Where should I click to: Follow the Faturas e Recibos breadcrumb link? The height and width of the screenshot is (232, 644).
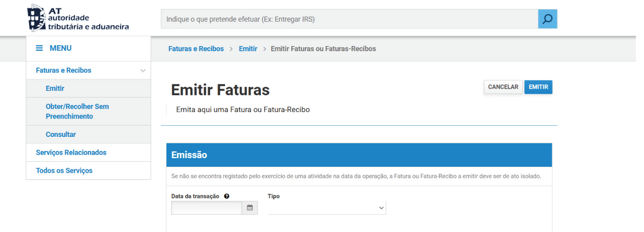pyautogui.click(x=196, y=49)
